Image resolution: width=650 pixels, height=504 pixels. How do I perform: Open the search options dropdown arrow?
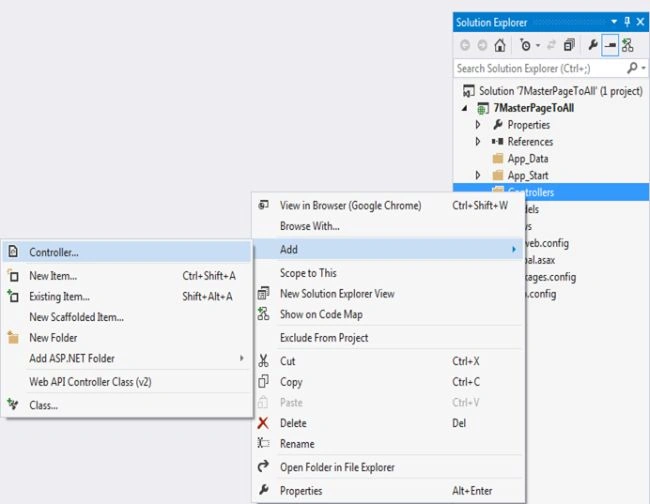point(643,68)
